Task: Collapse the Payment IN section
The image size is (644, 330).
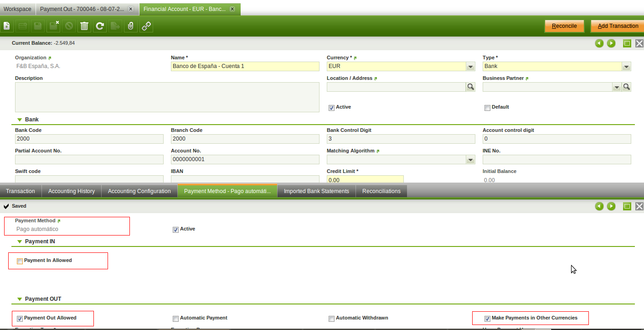Action: pos(20,241)
